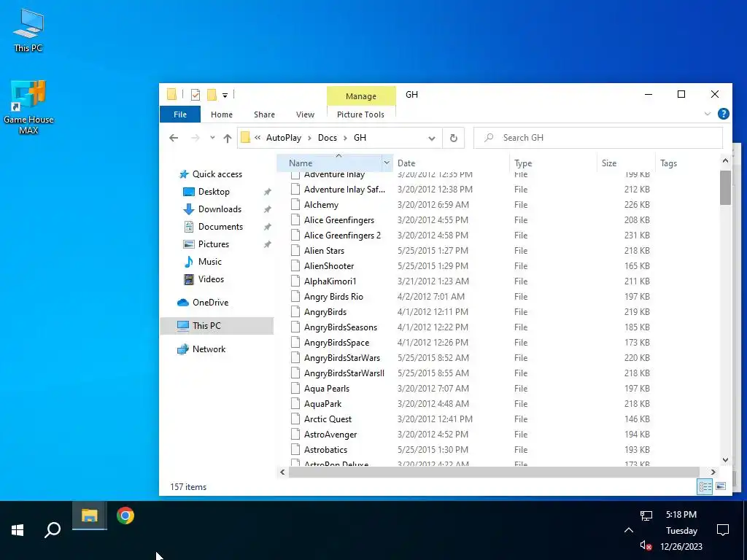
Task: Click the AngryBirdsStarWarsII file icon
Action: 295,373
